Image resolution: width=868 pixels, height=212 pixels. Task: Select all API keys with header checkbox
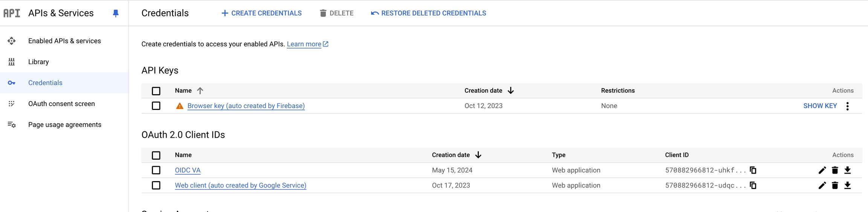(x=156, y=91)
